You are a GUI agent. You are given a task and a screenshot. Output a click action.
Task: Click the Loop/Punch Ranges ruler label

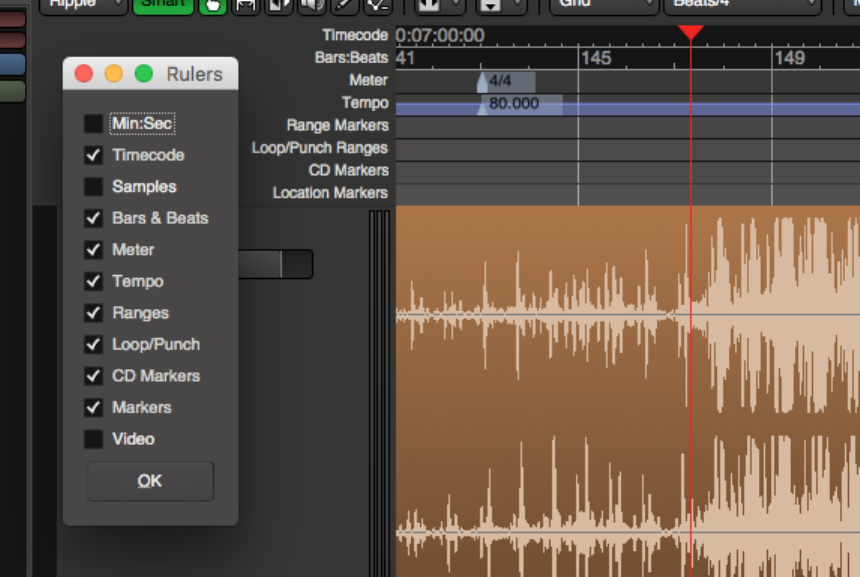tap(319, 148)
